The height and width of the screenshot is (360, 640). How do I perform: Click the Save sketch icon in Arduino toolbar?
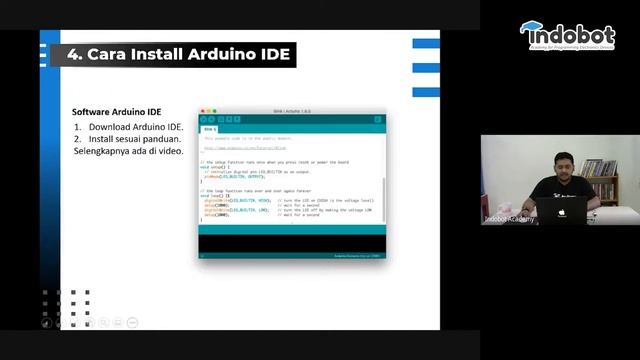coord(237,120)
